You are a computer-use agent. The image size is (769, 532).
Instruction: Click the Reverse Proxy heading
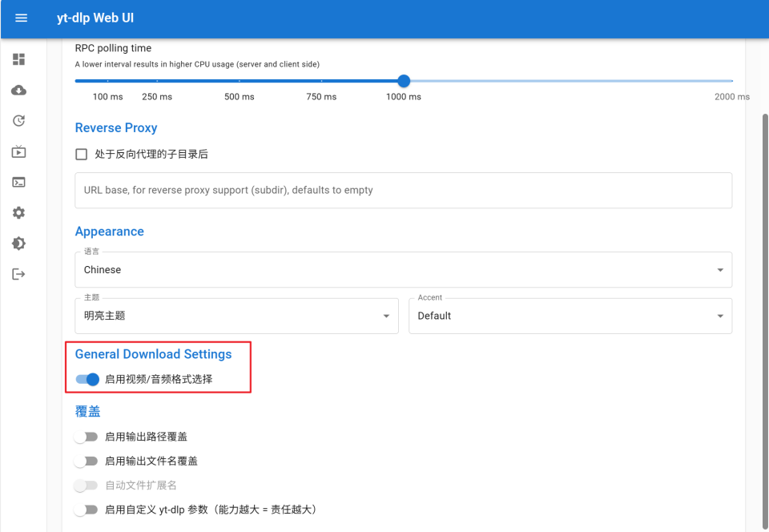[x=116, y=128]
